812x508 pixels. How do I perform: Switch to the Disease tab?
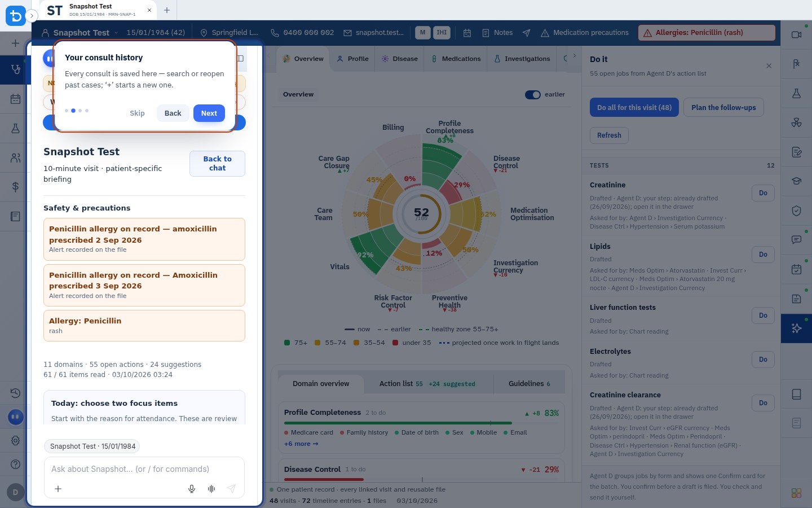point(399,59)
